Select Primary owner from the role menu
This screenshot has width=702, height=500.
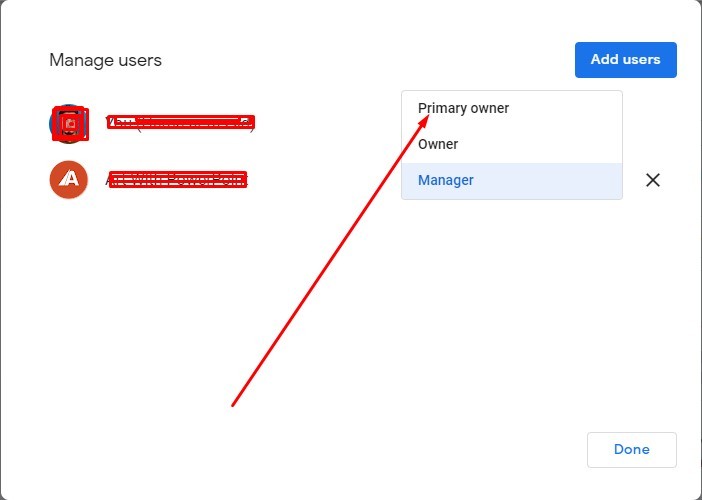(x=463, y=108)
